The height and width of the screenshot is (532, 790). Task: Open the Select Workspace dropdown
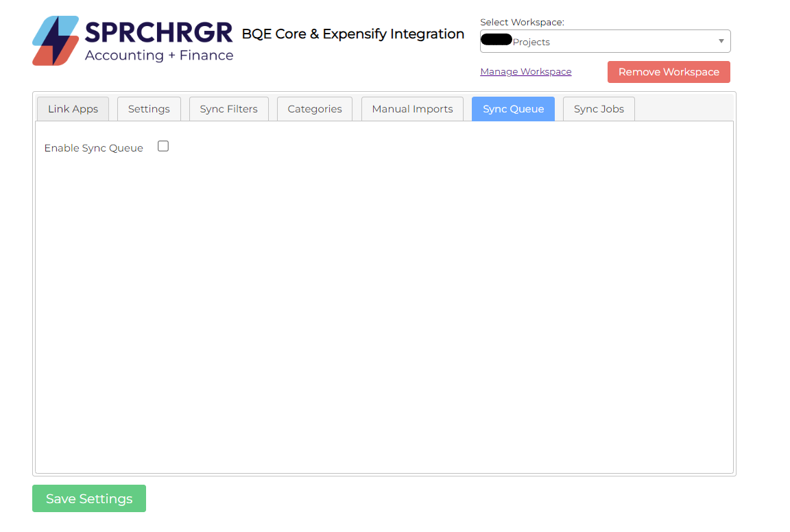coord(605,41)
